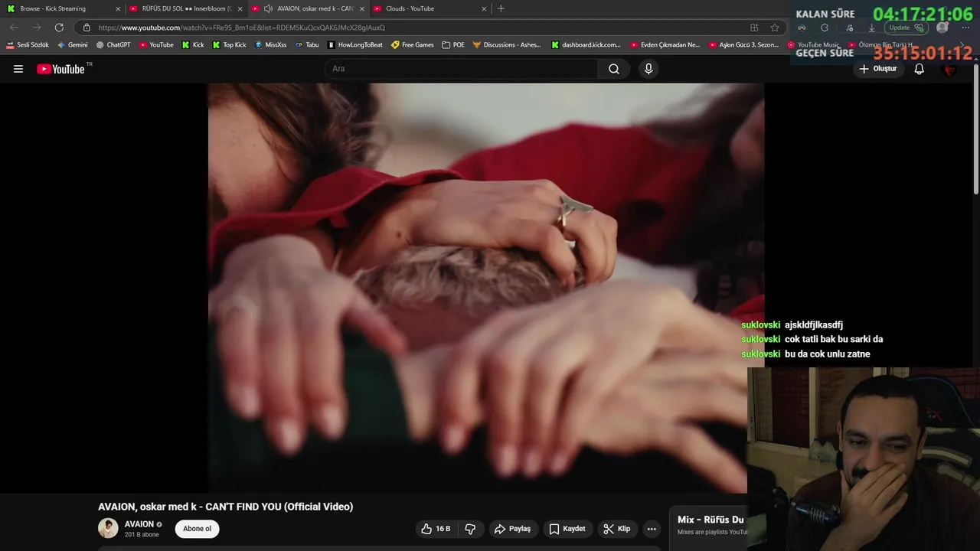This screenshot has height=551, width=980.
Task: Open Sesli Sözlük bookmark
Action: 28,45
